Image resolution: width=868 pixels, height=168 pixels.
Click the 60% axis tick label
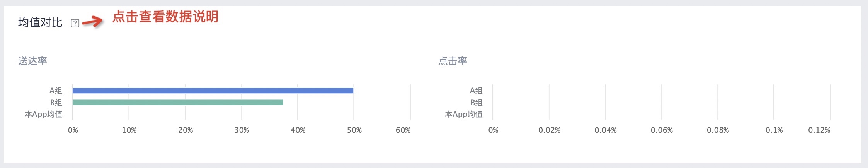403,130
